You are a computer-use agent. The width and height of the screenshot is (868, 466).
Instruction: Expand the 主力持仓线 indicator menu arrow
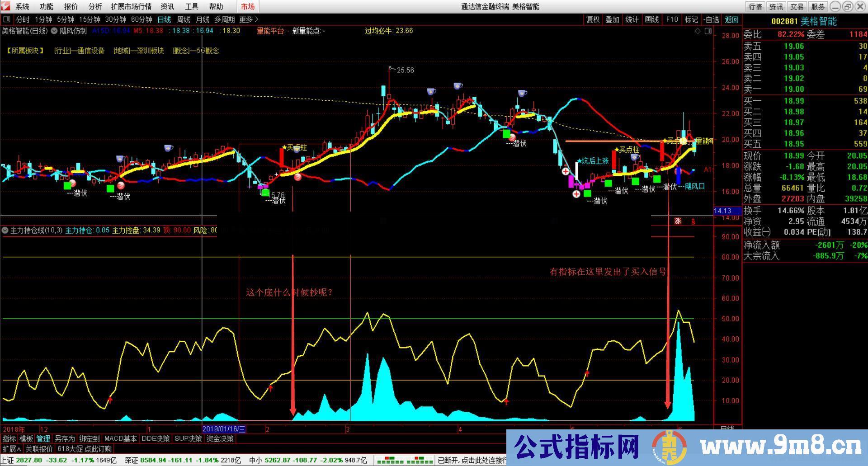click(5, 230)
